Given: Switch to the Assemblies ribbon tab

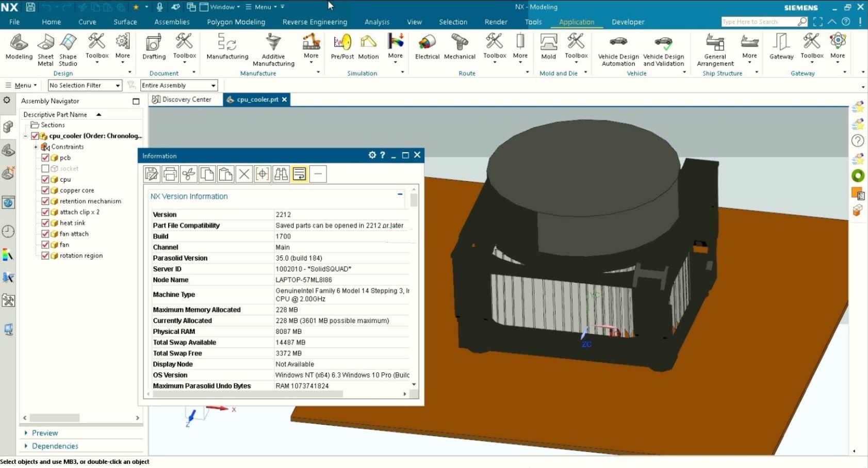Looking at the screenshot, I should coord(172,22).
